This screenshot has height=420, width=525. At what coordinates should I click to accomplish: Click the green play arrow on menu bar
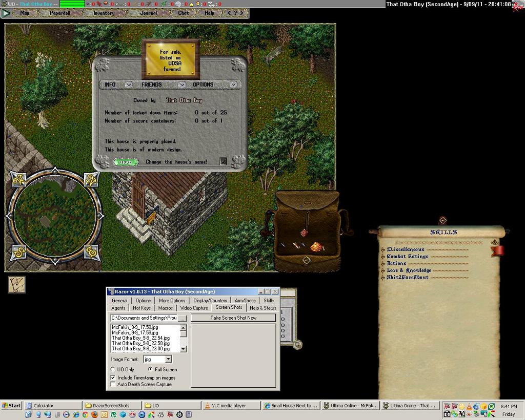click(x=6, y=13)
